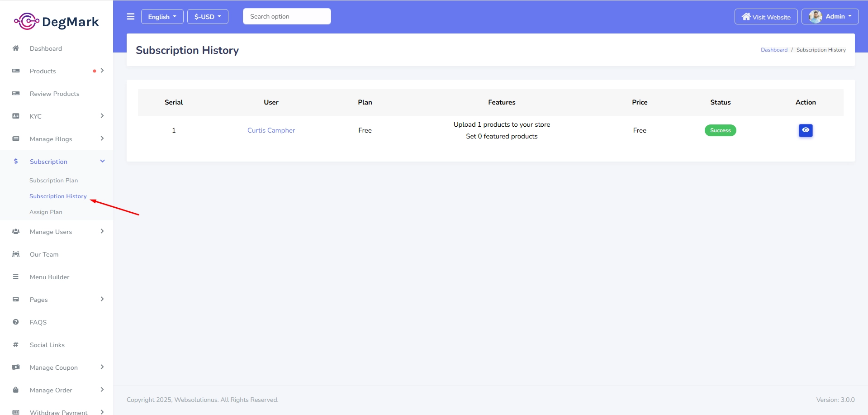Click the Manage Users group icon
This screenshot has width=868, height=415.
(16, 232)
